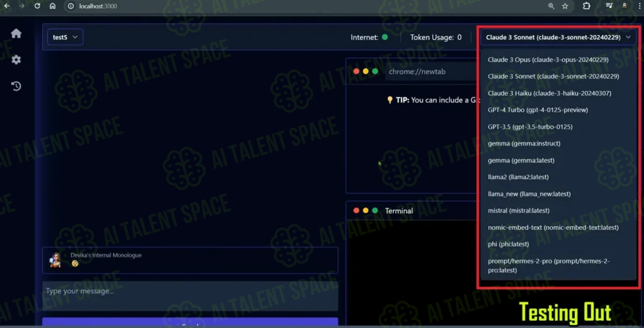This screenshot has width=644, height=328.
Task: Click the profile icon in the browser toolbar
Action: coord(625,6)
